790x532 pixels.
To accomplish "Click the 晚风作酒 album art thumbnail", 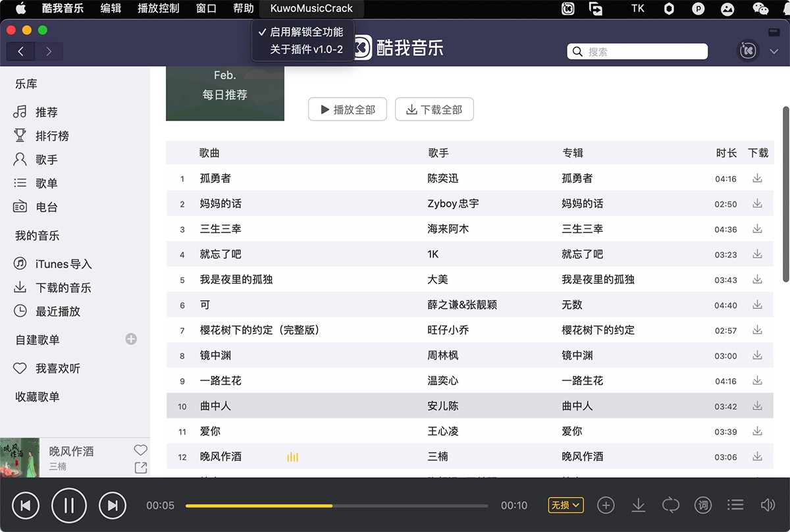I will (20, 458).
